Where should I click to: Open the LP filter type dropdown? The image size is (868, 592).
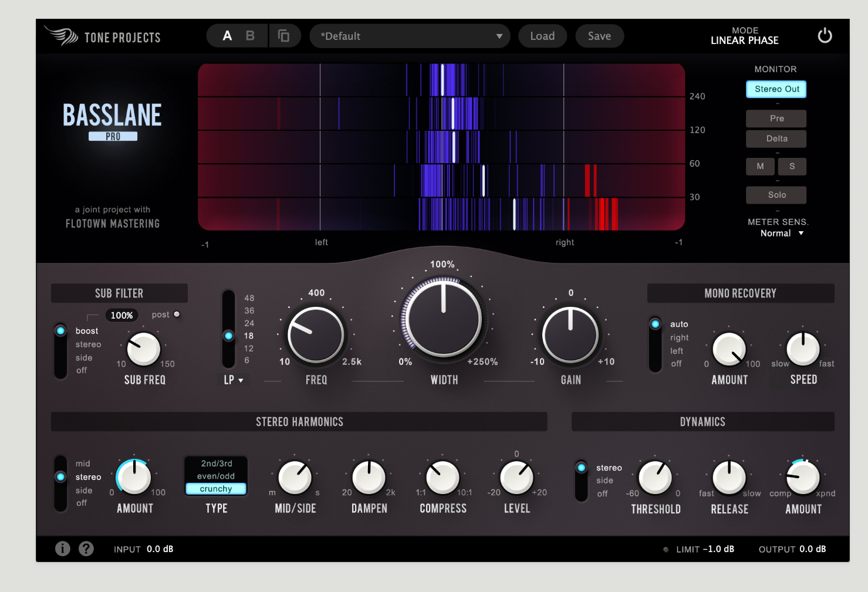tap(233, 380)
